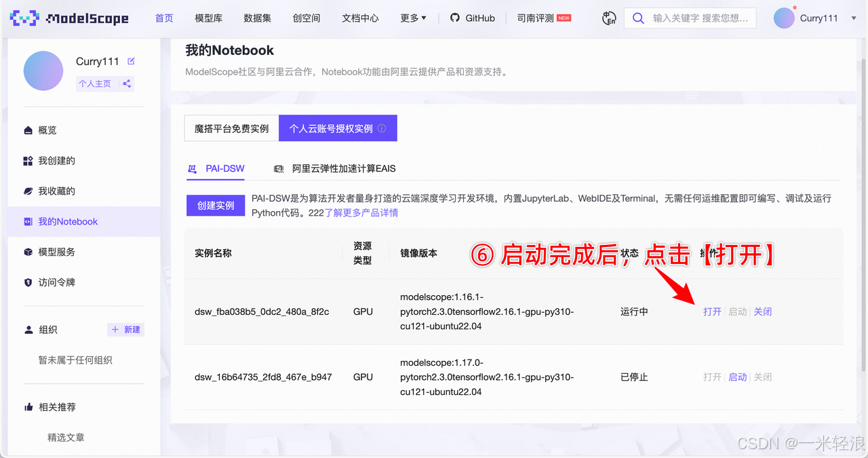Image resolution: width=868 pixels, height=458 pixels.
Task: Select the 我创建的 sidebar icon
Action: coord(28,160)
